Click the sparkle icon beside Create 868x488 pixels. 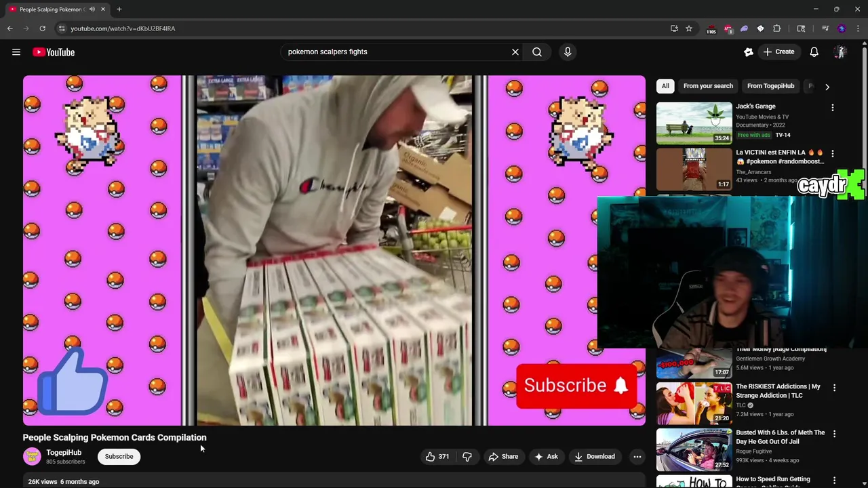click(x=749, y=52)
